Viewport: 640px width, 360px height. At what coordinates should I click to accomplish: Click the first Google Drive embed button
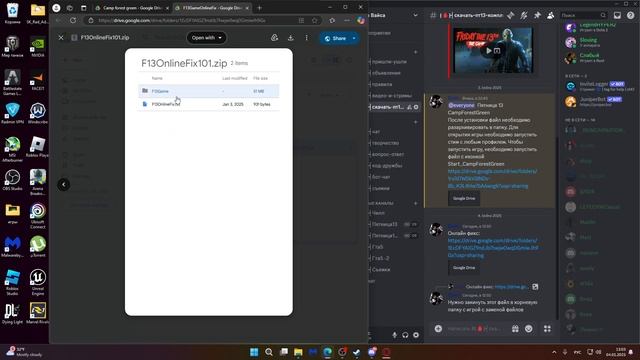464,198
